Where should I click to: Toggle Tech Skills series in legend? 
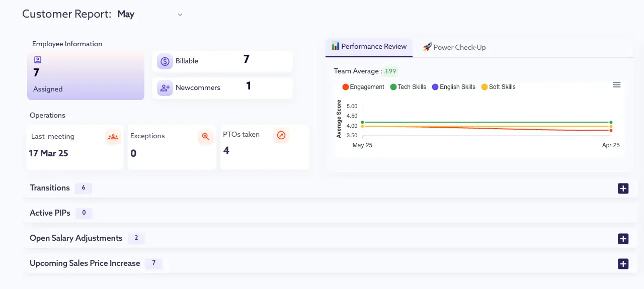point(408,87)
